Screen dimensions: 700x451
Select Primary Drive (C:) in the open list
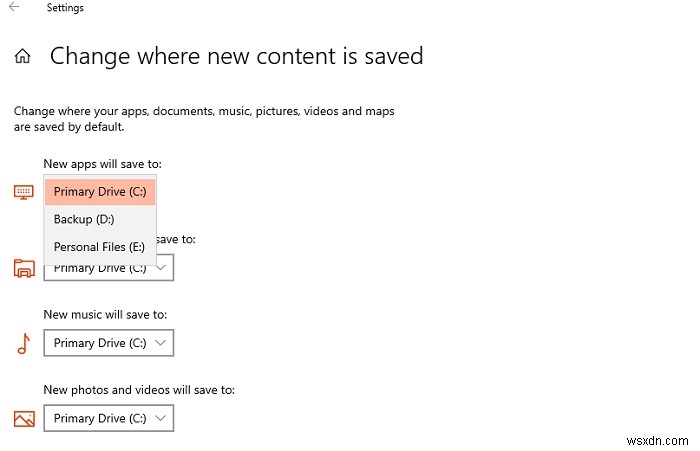(100, 192)
